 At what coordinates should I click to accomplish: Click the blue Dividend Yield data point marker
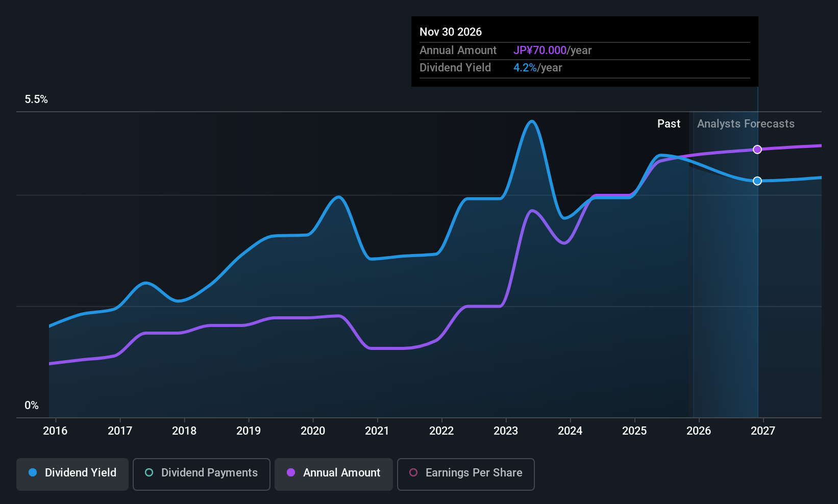757,181
